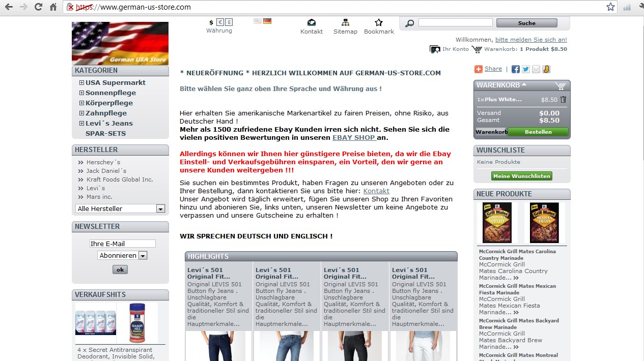Screen dimensions: 644x361
Task: Bookmark this page with the address bar star
Action: pyautogui.click(x=610, y=7)
